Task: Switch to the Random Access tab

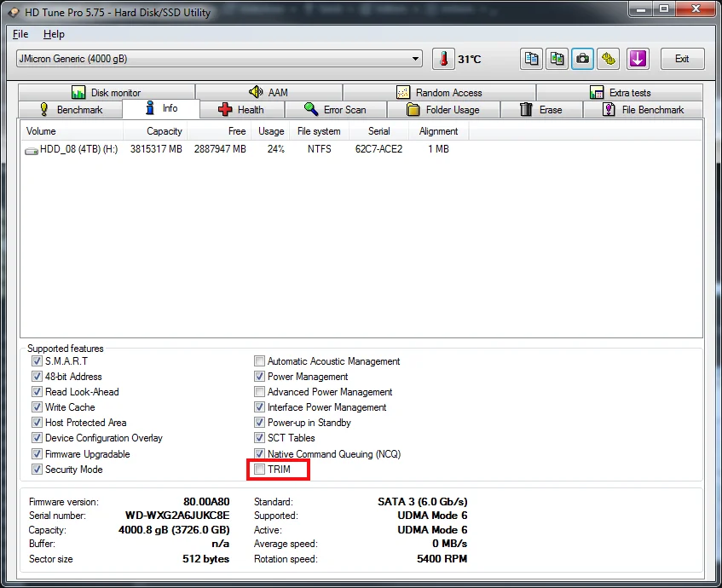Action: tap(439, 93)
